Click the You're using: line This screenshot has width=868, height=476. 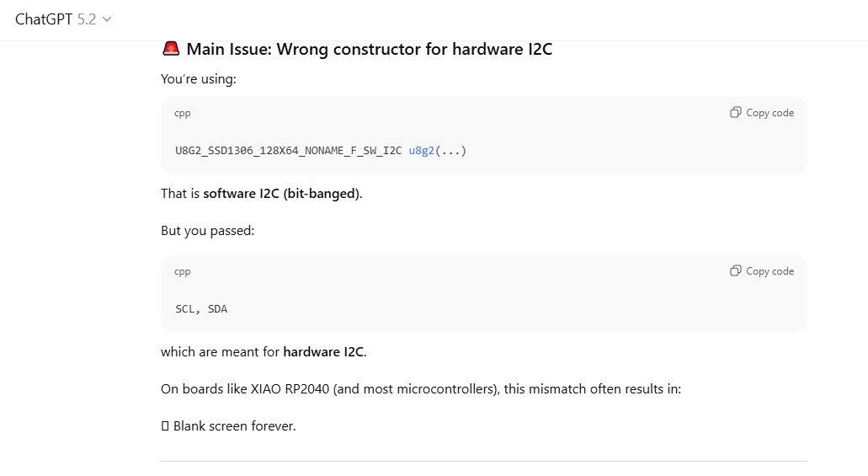coord(199,79)
